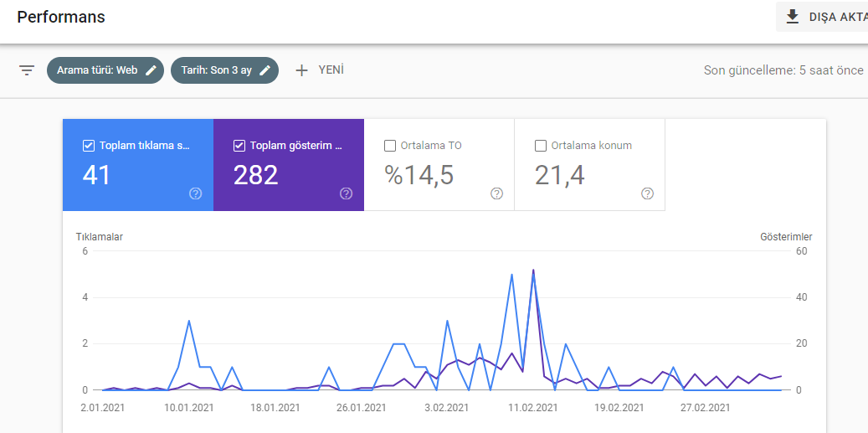Open Arama türü: Web filter chip
Viewport: 868px width, 433px height.
point(105,70)
